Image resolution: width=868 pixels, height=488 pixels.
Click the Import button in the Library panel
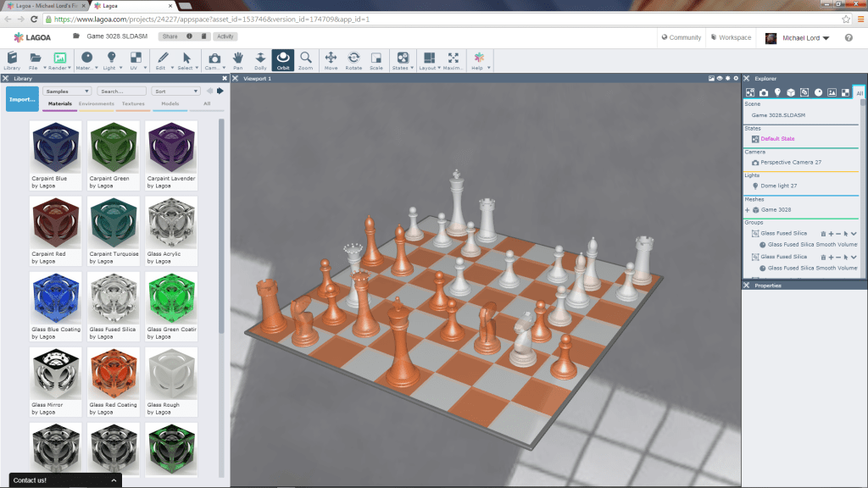(21, 98)
